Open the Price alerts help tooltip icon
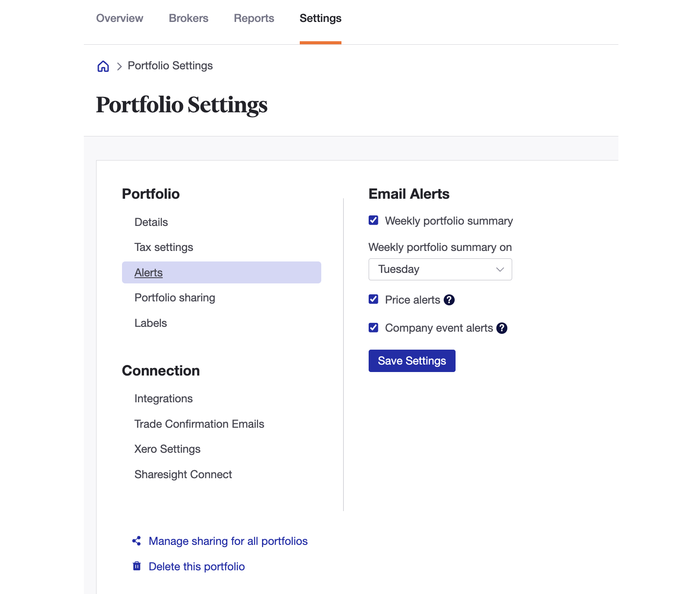The width and height of the screenshot is (700, 594). (x=449, y=300)
